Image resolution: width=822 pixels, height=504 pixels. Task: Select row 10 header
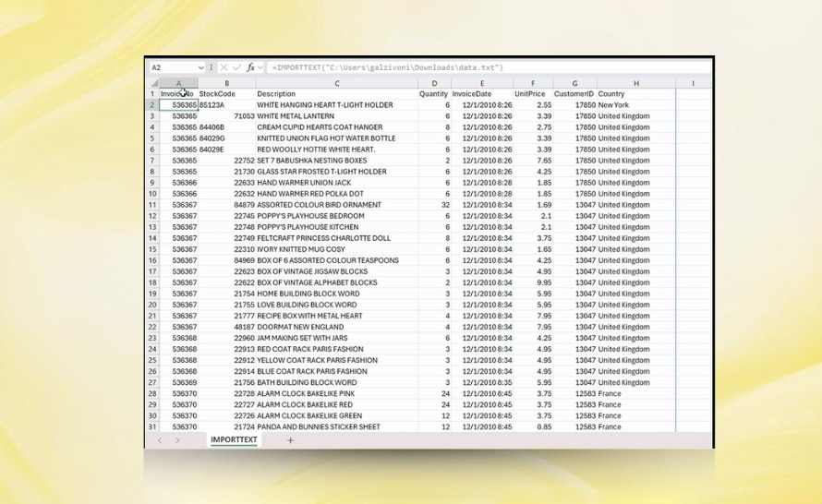click(x=152, y=194)
